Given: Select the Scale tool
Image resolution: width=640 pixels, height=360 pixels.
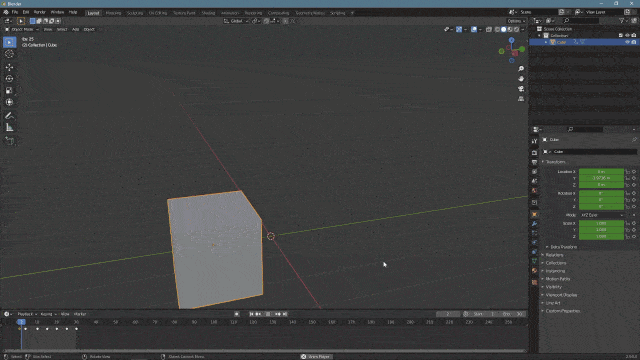Looking at the screenshot, I should (9, 91).
